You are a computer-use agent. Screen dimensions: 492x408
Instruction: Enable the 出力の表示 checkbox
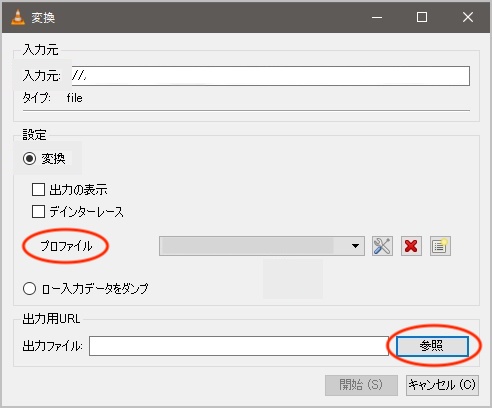point(38,190)
